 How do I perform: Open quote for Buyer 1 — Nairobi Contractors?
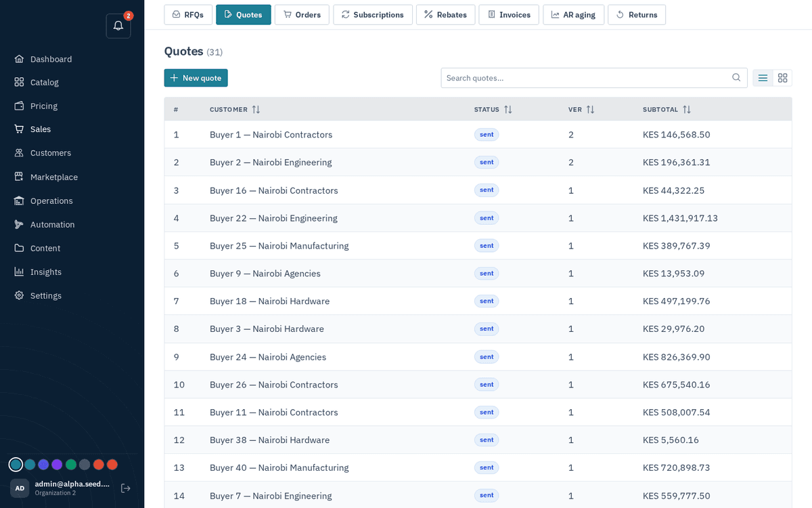478,135
